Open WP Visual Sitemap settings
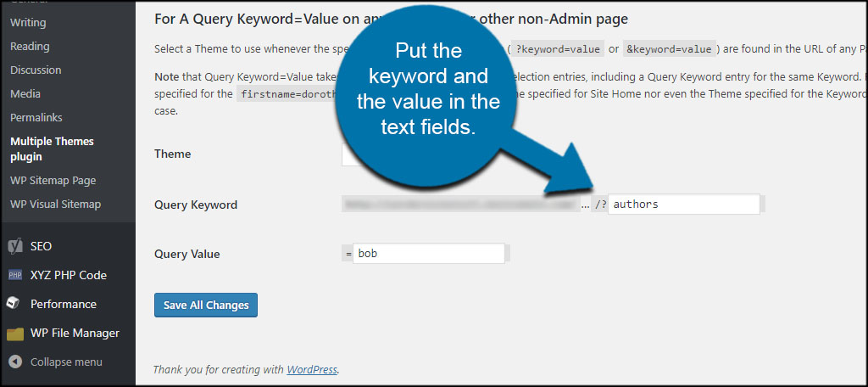 tap(55, 205)
